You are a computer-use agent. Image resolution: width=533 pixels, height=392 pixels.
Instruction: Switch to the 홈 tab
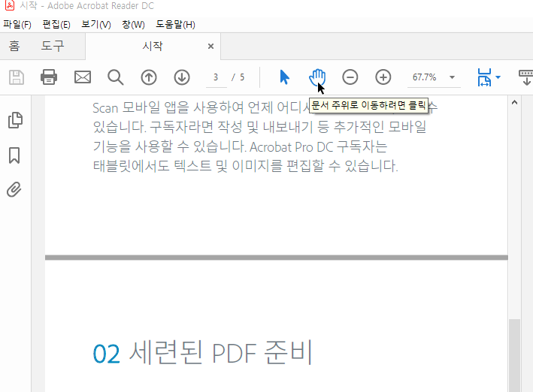14,46
